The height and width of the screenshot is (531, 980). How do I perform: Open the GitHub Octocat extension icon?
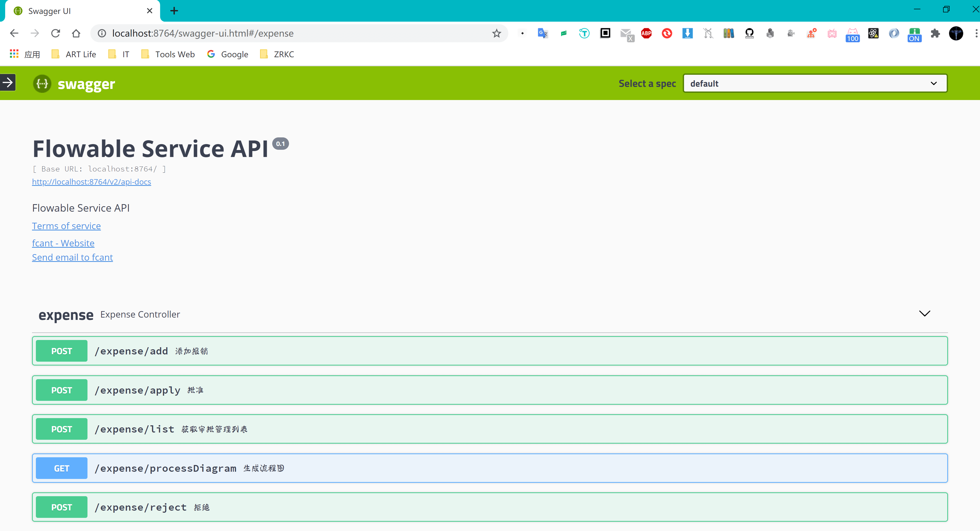749,34
